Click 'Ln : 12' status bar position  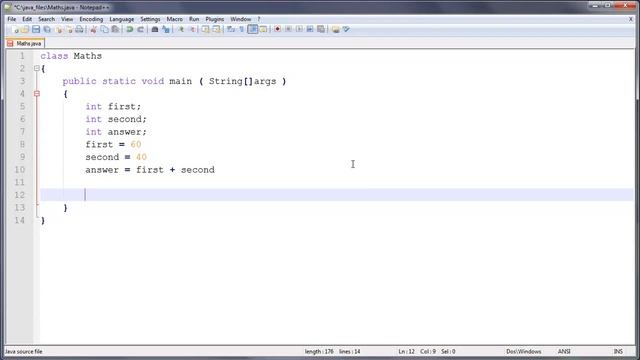click(x=407, y=351)
